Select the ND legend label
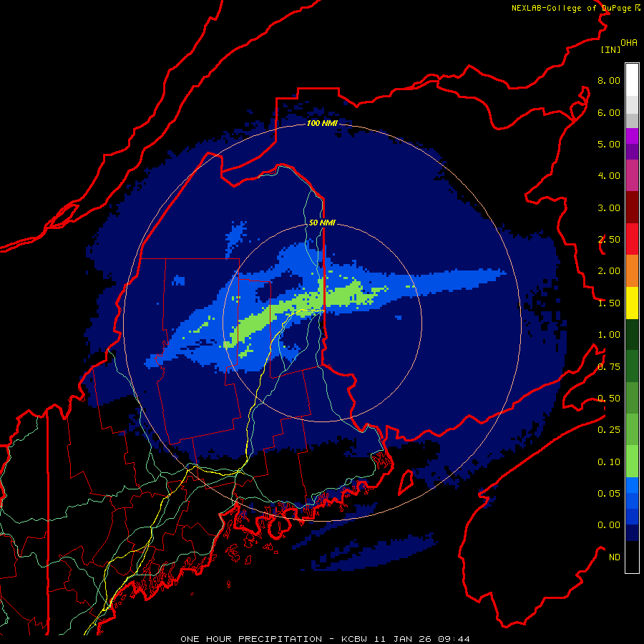644x644 pixels. click(x=615, y=557)
